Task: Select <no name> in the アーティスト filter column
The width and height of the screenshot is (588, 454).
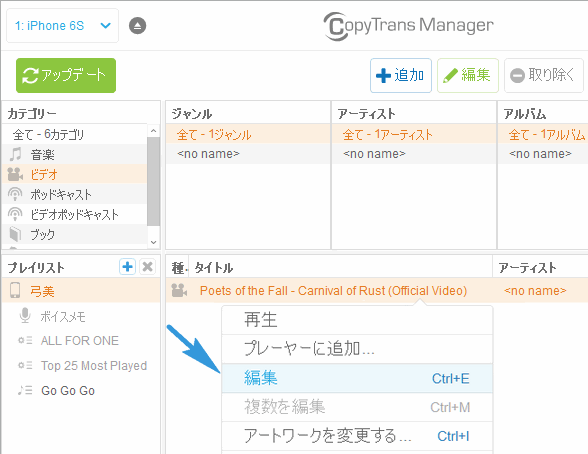Action: coord(414,154)
